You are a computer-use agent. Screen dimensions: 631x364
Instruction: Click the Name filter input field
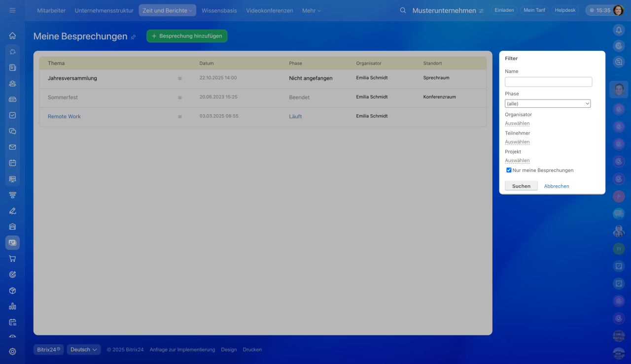(x=548, y=82)
